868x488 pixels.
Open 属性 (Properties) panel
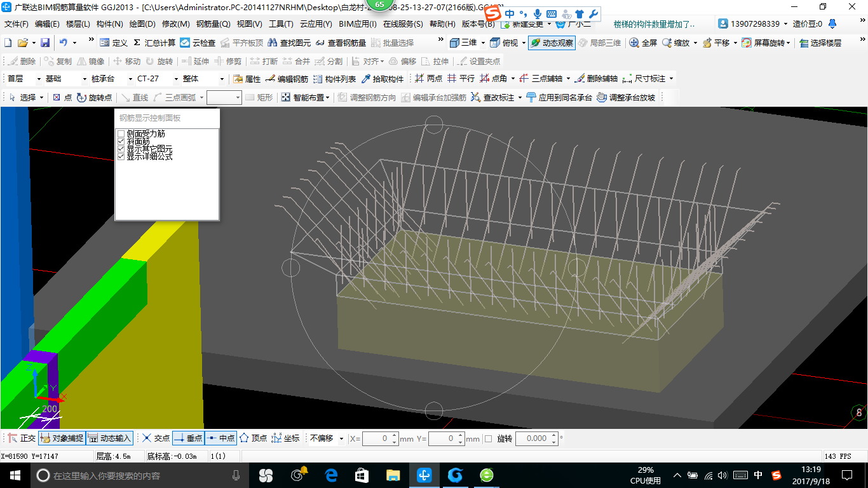click(x=247, y=79)
